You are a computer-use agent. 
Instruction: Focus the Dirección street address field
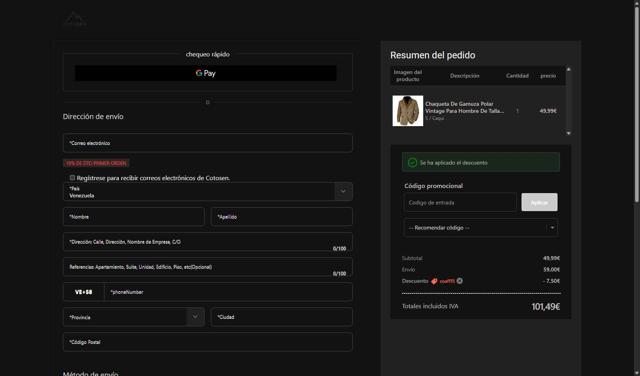click(208, 242)
